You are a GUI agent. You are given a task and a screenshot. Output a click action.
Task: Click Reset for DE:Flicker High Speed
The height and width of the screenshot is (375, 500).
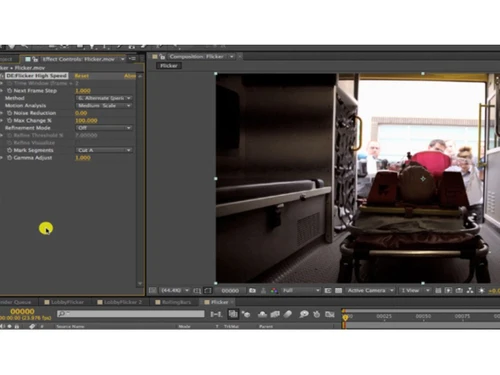tap(82, 76)
